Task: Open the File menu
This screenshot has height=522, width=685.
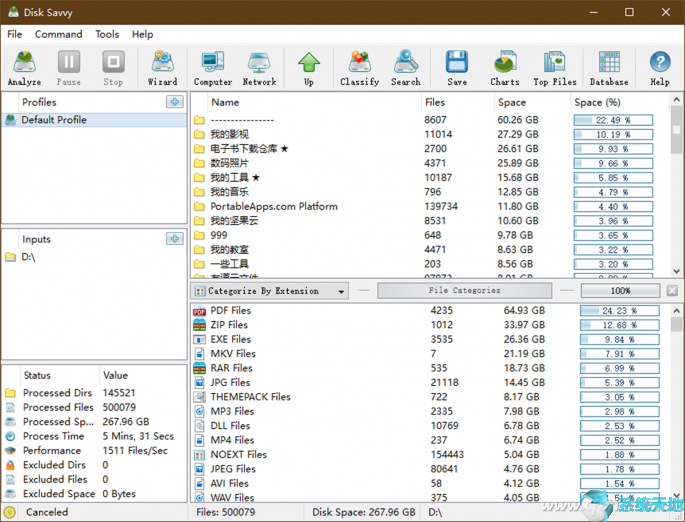Action: tap(14, 34)
